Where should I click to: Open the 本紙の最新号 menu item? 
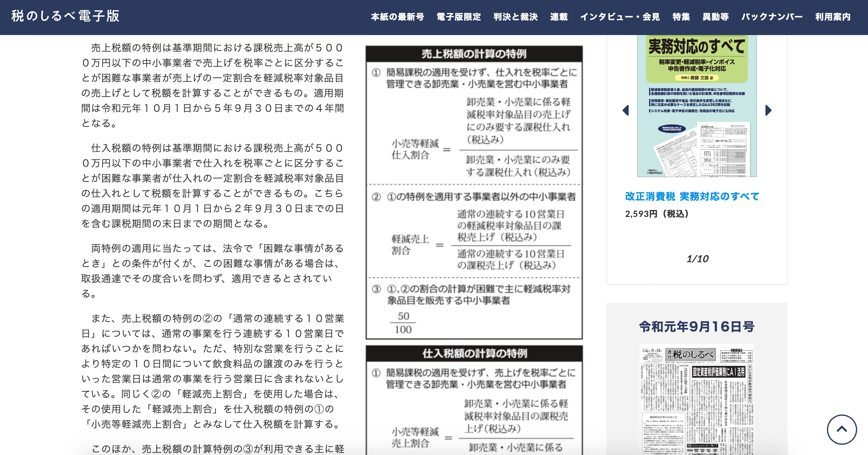coord(397,17)
